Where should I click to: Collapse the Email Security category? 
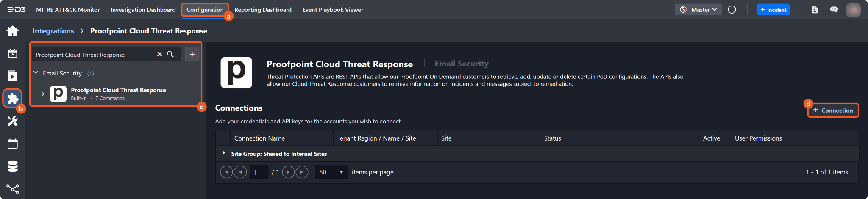pos(36,73)
